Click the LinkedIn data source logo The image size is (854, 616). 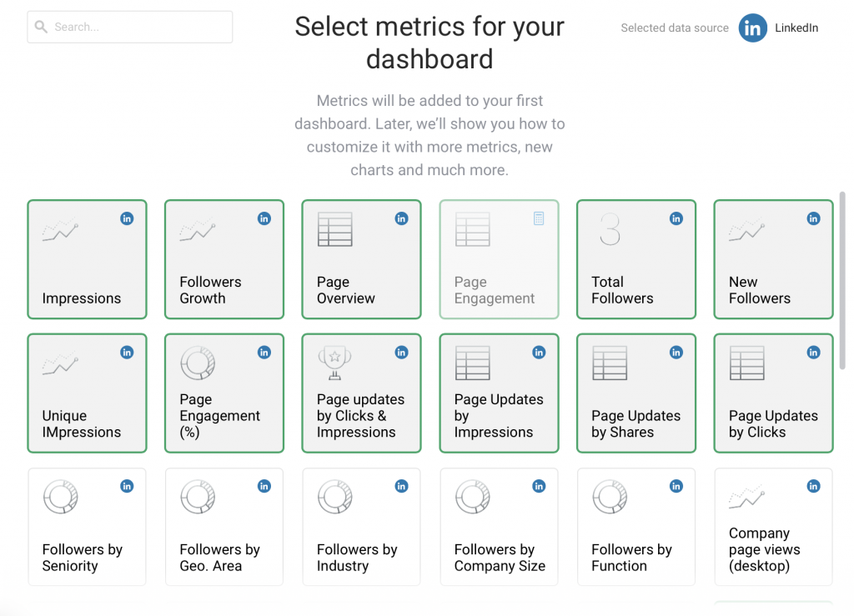752,28
